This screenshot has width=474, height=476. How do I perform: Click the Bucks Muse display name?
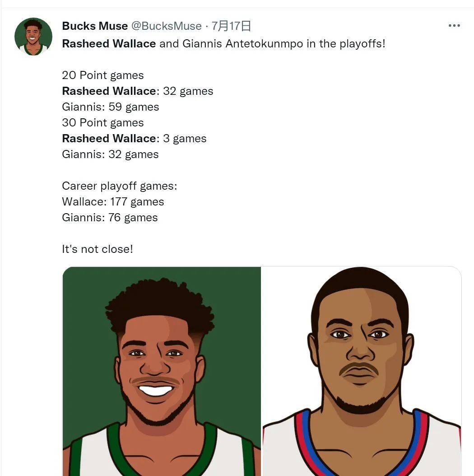(95, 26)
